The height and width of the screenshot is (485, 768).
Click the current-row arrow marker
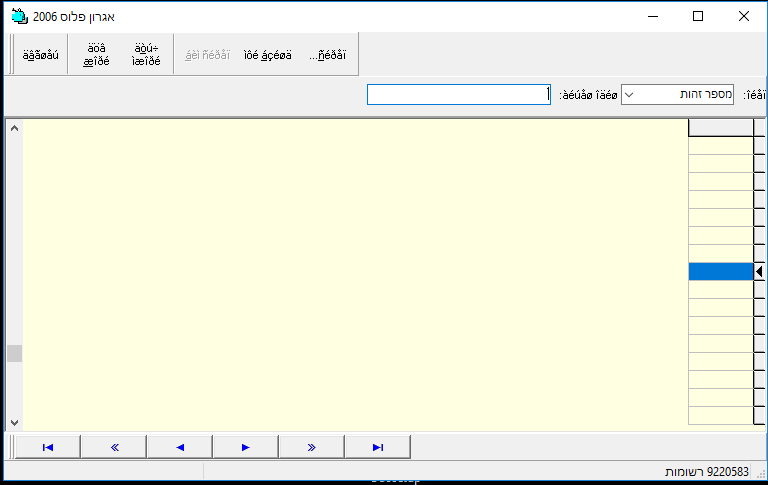click(759, 271)
